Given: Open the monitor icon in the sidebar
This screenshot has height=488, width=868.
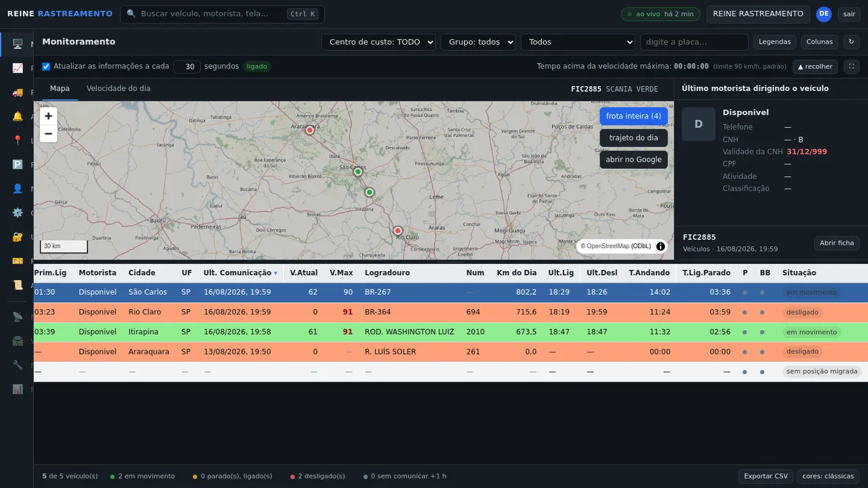Looking at the screenshot, I should point(18,44).
